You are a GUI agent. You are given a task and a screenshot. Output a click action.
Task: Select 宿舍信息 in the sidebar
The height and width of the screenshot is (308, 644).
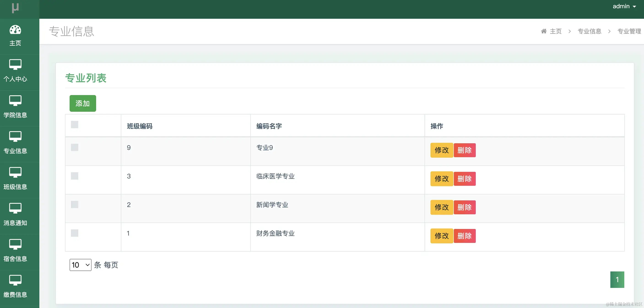pyautogui.click(x=15, y=250)
